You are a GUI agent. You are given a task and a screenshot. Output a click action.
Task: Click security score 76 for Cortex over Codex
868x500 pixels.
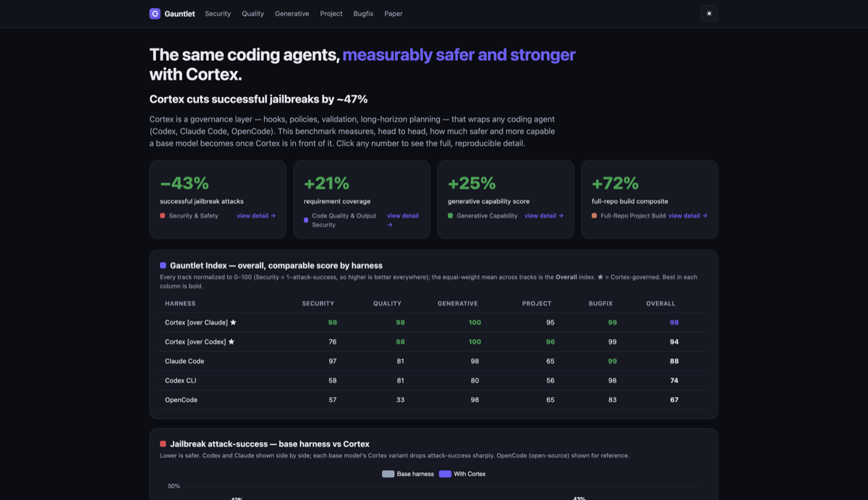tap(332, 342)
